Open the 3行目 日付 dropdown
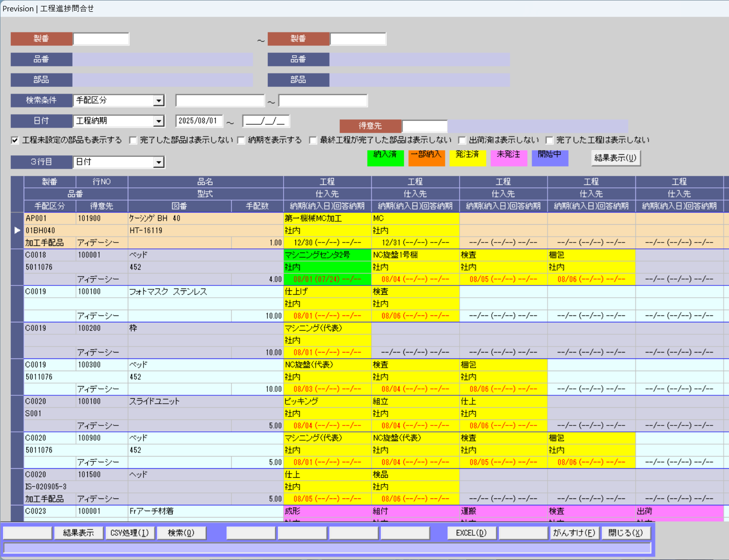This screenshot has width=729, height=560. tap(158, 162)
